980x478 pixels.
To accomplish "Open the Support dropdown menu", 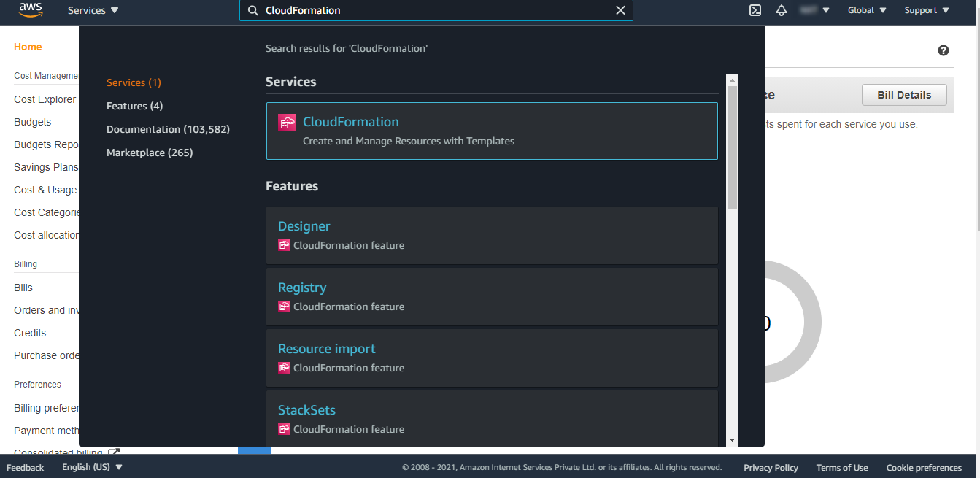I will click(x=927, y=10).
